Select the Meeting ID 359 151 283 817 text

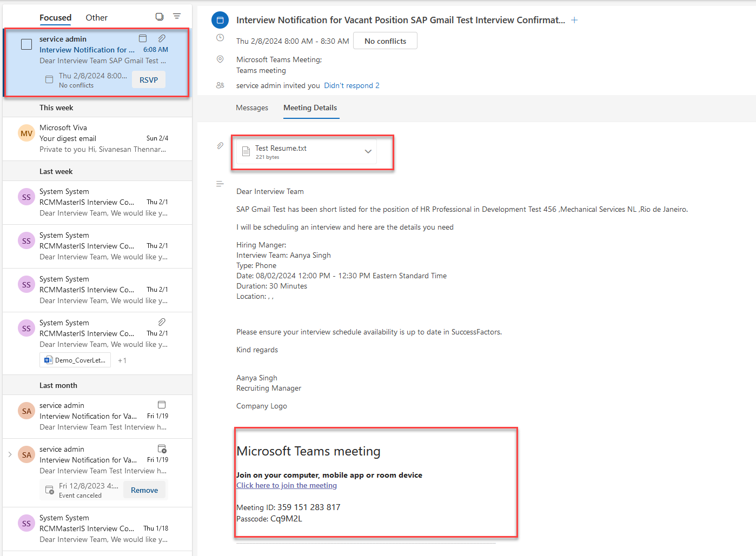coord(288,507)
